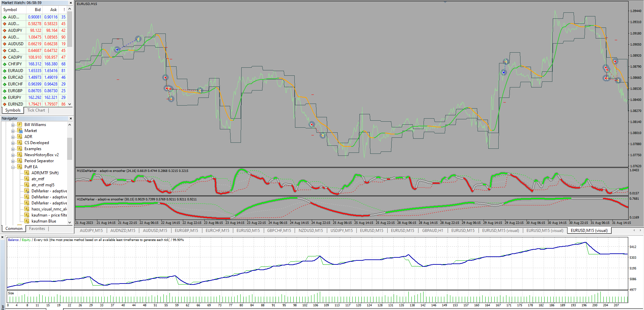This screenshot has height=310, width=644.
Task: Expand the ADR tree node
Action: click(x=13, y=137)
